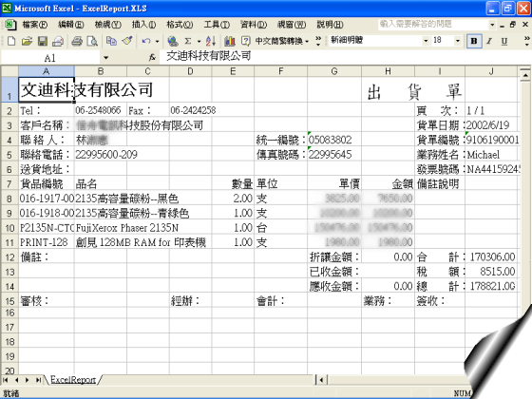This screenshot has height=399, width=532.
Task: Click the Select All corner button
Action: click(9, 71)
